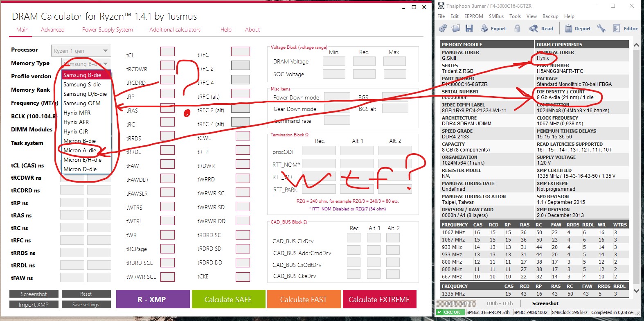Click the Save settings button
This screenshot has height=321, width=644.
click(x=86, y=305)
